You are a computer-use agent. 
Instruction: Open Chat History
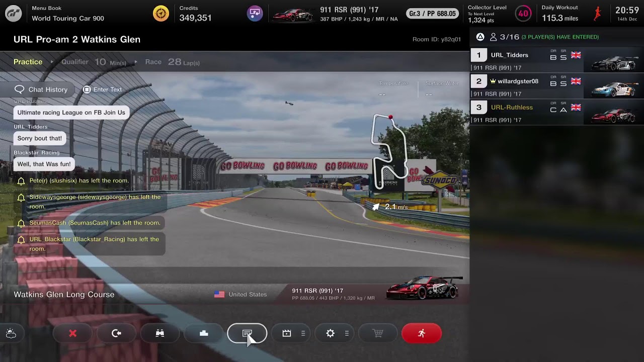click(41, 89)
